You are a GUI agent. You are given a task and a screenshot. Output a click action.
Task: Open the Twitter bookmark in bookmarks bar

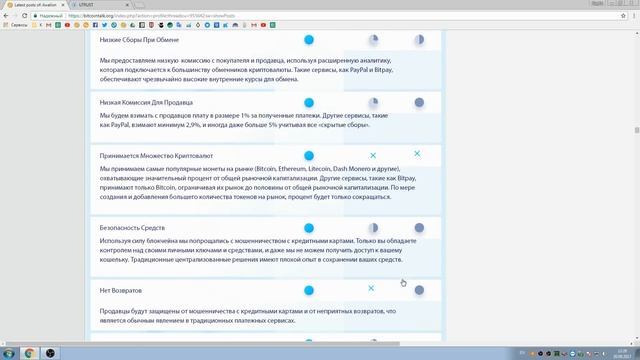pos(104,25)
